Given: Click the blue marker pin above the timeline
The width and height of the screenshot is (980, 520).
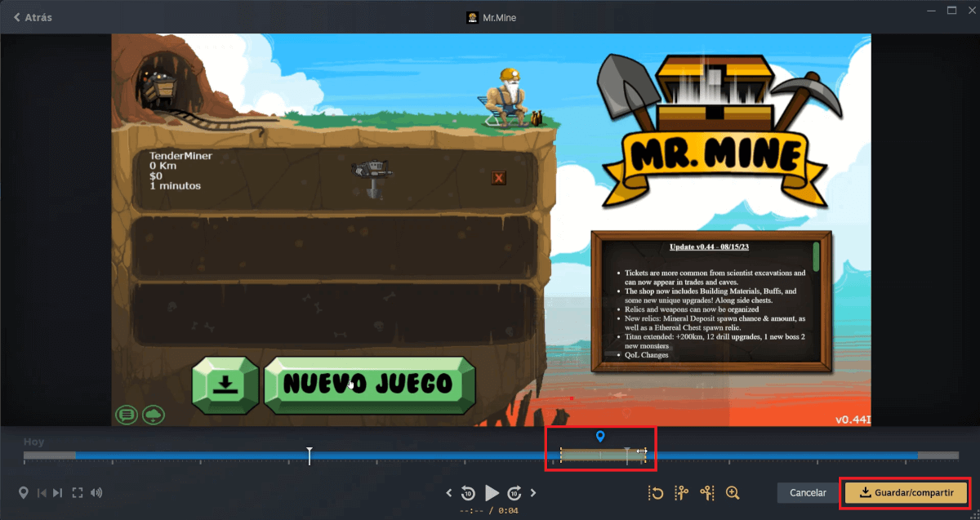Looking at the screenshot, I should point(600,437).
